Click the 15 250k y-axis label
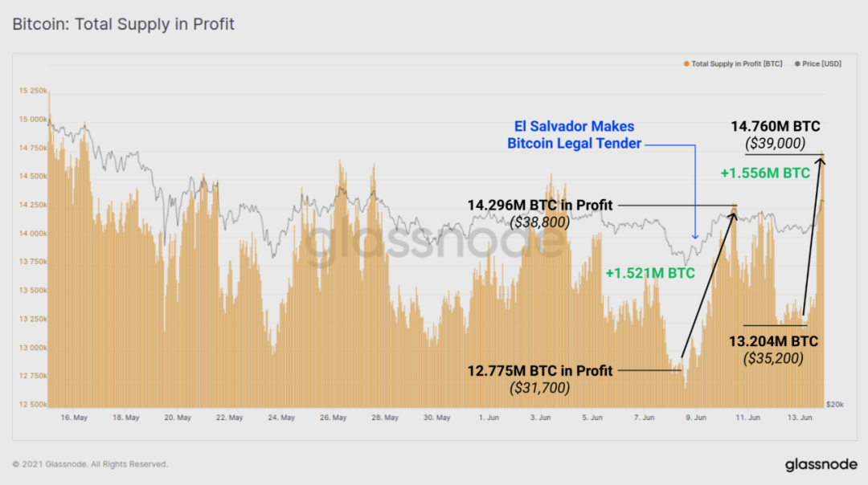This screenshot has height=485, width=868. click(x=35, y=91)
